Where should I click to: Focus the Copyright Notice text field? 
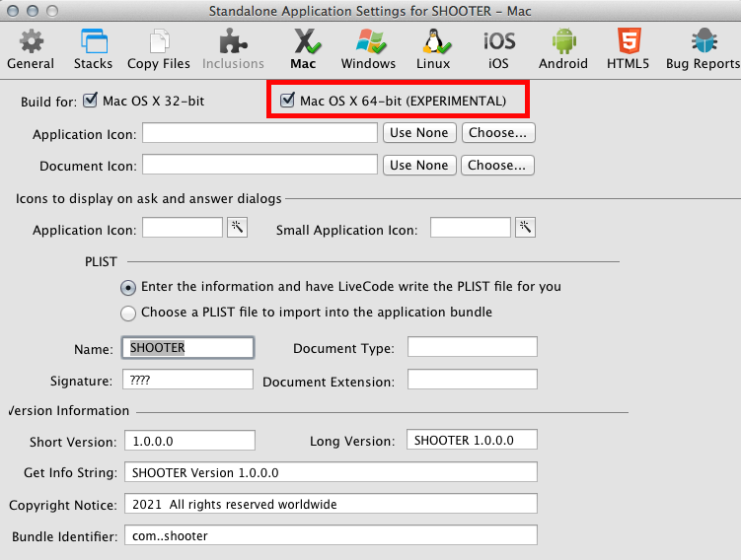point(331,504)
